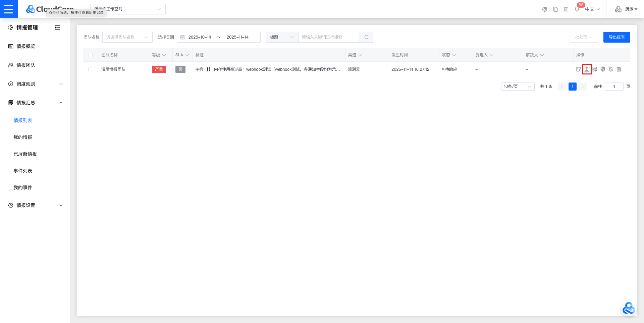The image size is (644, 323).
Task: Click the upload/escalate icon in the row actions
Action: (x=587, y=69)
